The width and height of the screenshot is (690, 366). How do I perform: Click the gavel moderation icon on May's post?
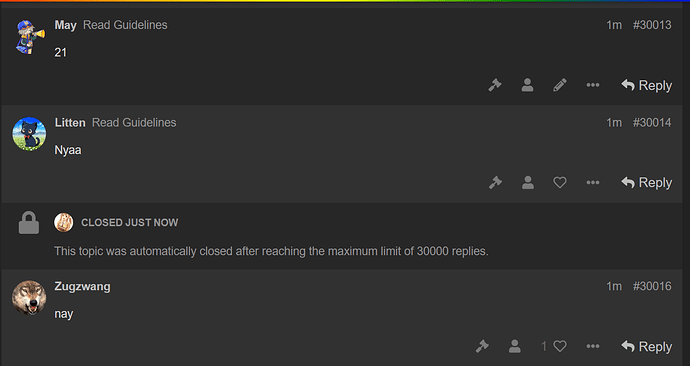[x=495, y=85]
